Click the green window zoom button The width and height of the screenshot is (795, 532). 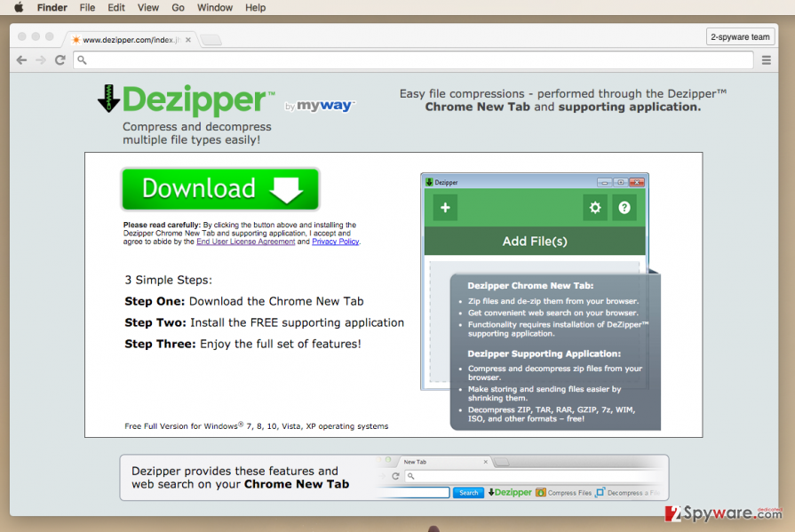pos(49,36)
